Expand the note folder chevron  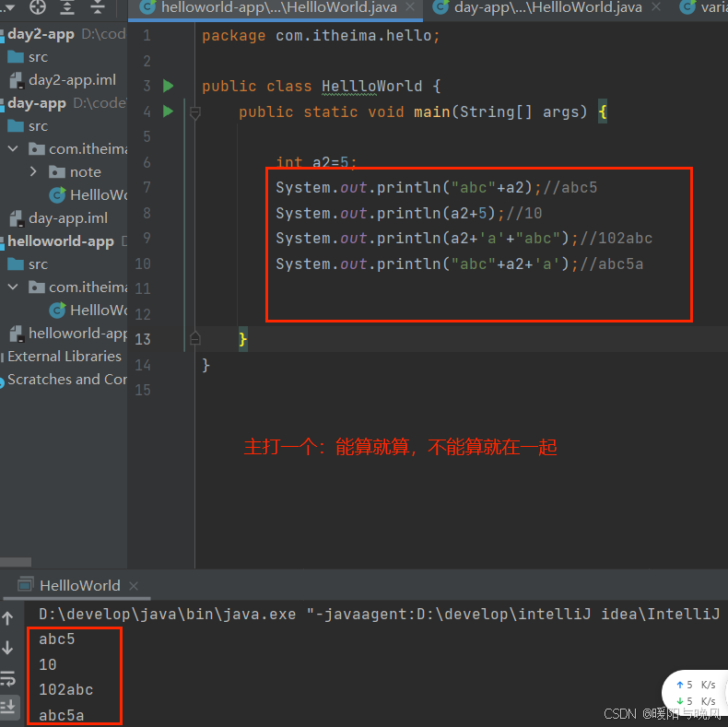click(x=33, y=171)
